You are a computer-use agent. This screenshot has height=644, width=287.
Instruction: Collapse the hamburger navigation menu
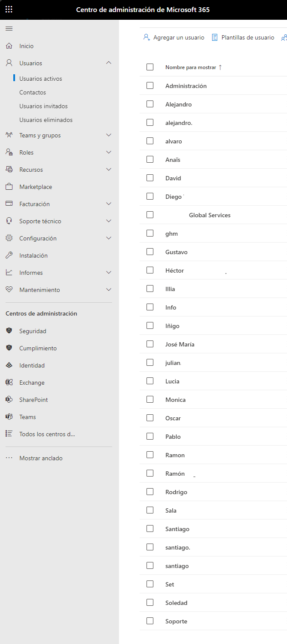(9, 29)
